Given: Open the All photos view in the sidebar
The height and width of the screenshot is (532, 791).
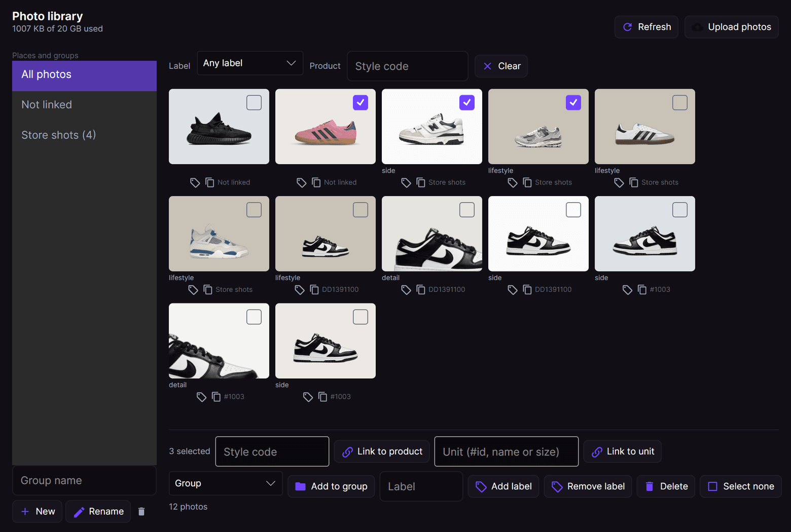Looking at the screenshot, I should 84,75.
